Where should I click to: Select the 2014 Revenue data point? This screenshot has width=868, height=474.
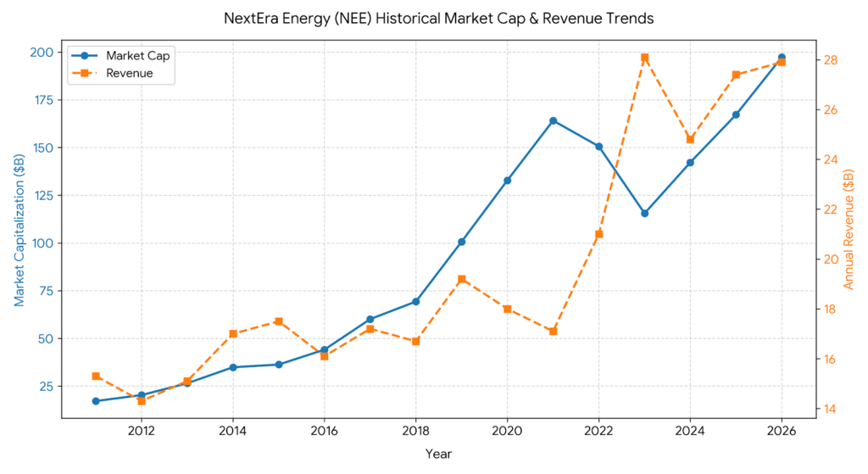tap(233, 334)
